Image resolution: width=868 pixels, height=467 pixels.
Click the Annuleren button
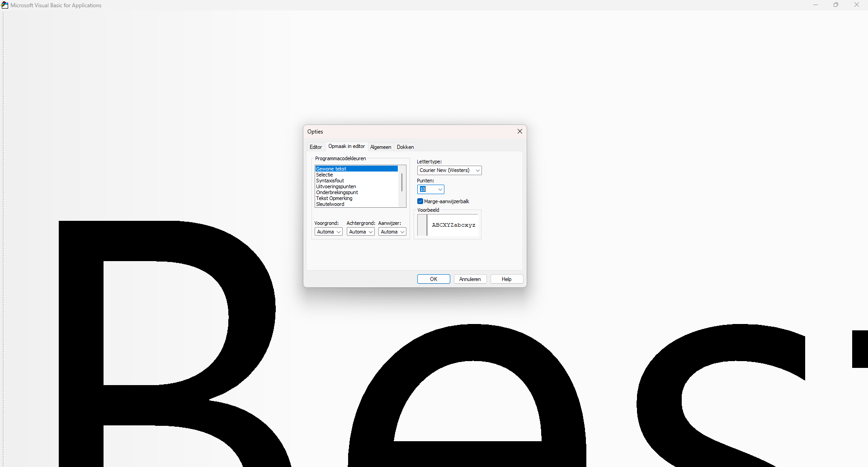470,279
